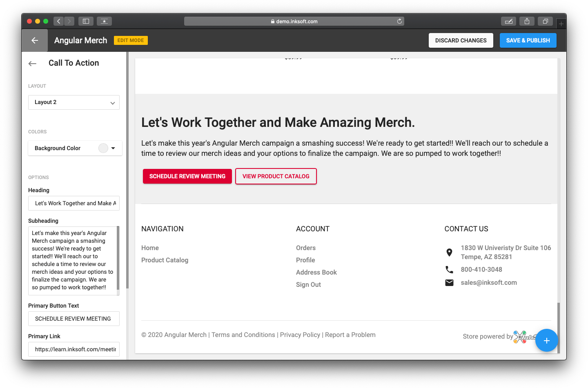Click the subheading textarea scrollbar
This screenshot has width=588, height=388.
click(x=118, y=258)
